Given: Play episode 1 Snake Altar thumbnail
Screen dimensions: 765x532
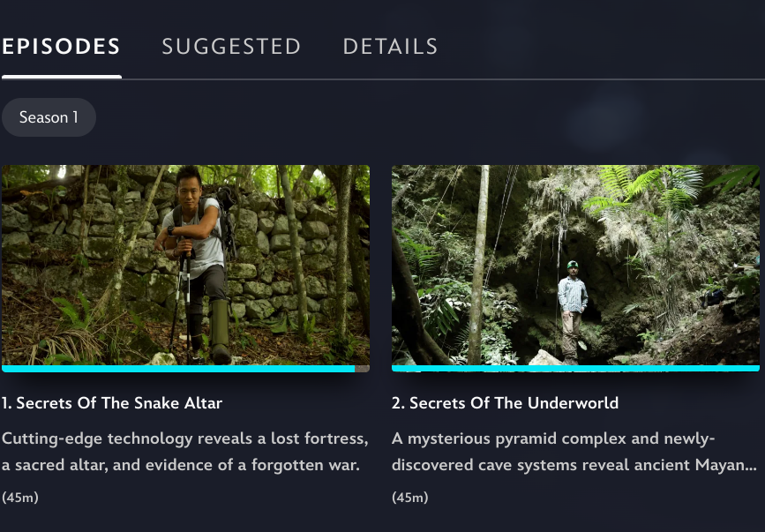Looking at the screenshot, I should [185, 266].
